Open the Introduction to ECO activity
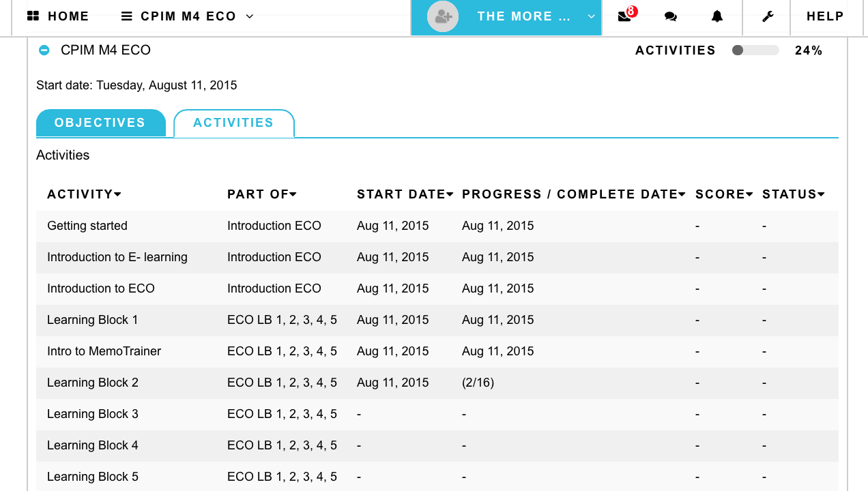The image size is (868, 491). tap(101, 288)
